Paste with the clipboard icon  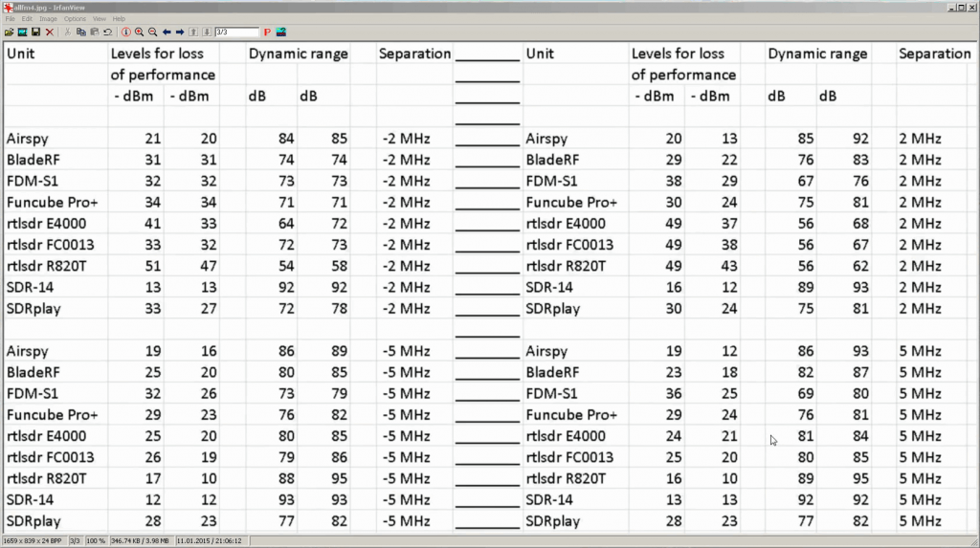click(x=95, y=32)
